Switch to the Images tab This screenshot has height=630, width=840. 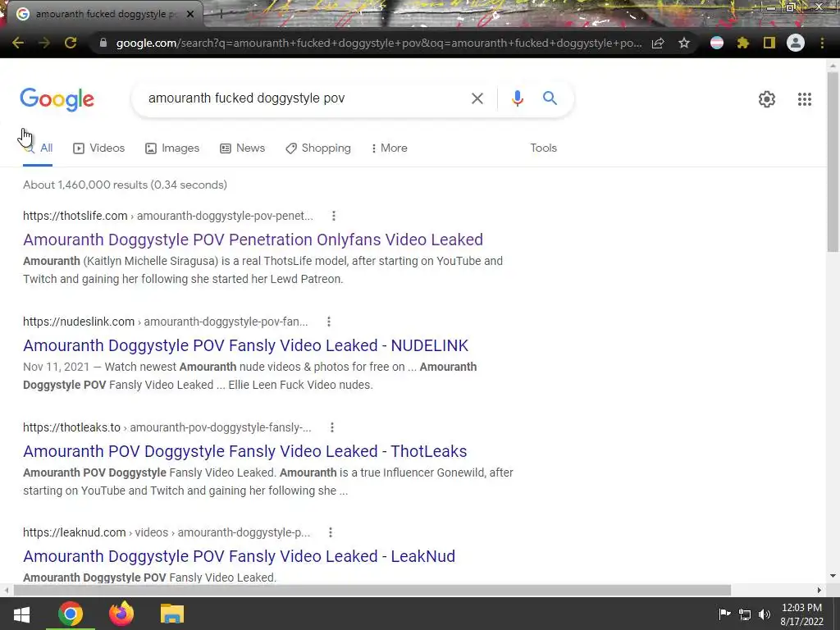tap(172, 148)
